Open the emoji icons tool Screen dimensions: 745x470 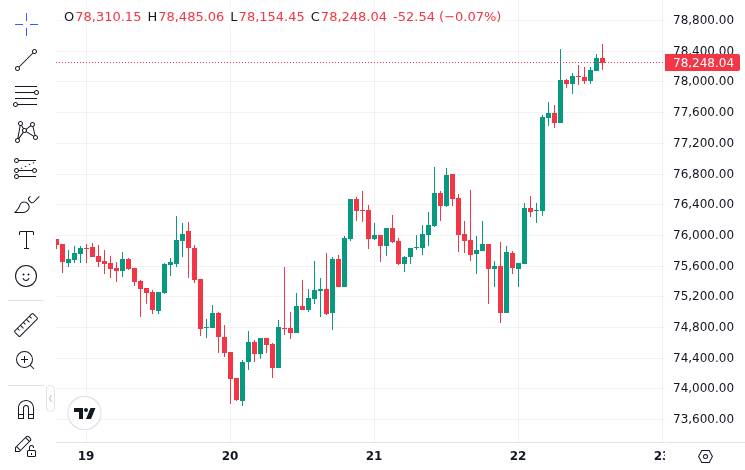coord(26,275)
